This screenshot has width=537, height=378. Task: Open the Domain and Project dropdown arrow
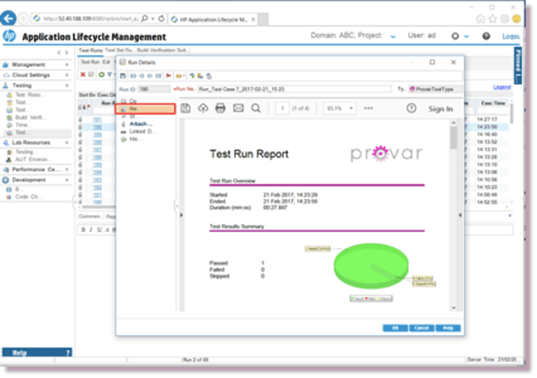coord(393,36)
